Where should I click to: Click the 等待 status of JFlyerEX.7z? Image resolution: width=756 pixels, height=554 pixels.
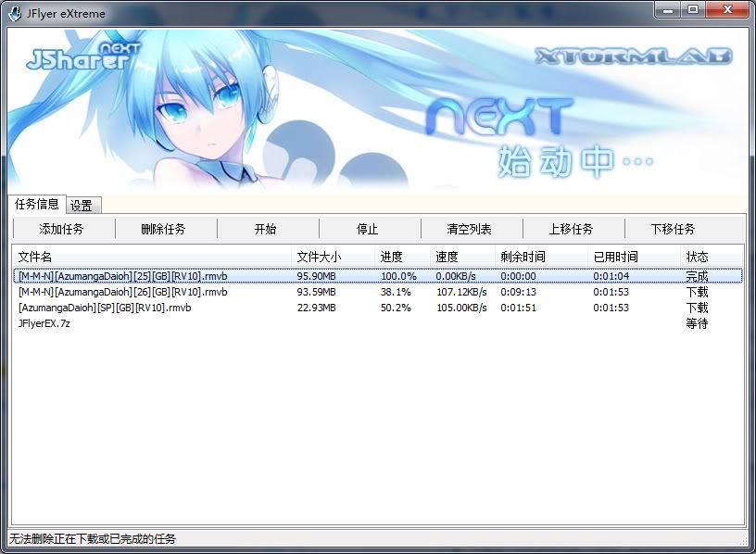(x=697, y=323)
